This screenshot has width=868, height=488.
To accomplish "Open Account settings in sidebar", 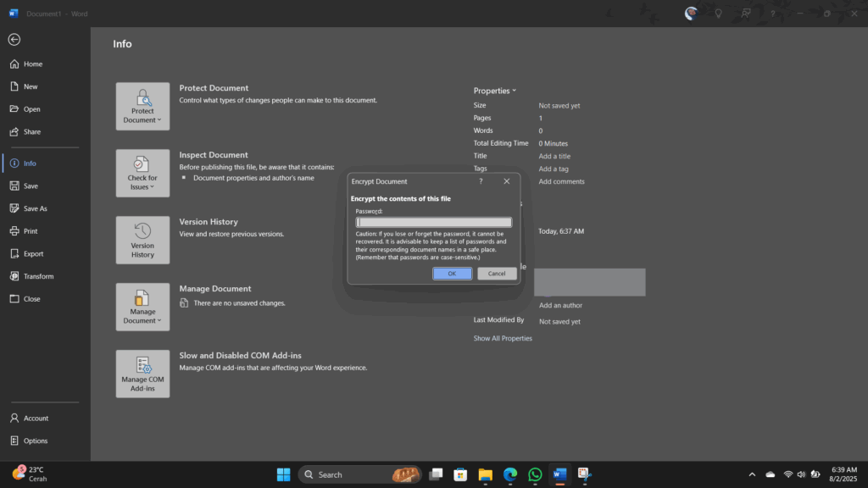I will pyautogui.click(x=36, y=419).
